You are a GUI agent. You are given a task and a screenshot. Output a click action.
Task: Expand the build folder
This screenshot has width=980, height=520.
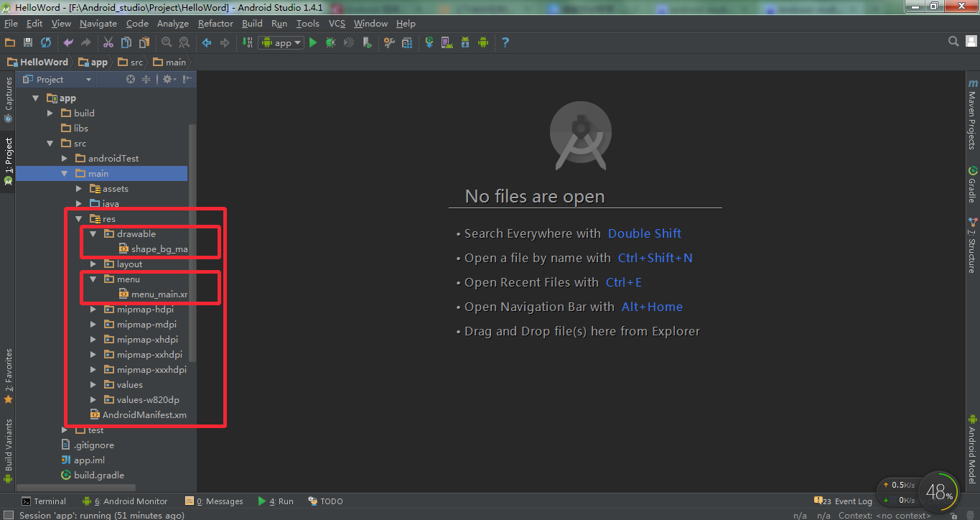pyautogui.click(x=50, y=113)
